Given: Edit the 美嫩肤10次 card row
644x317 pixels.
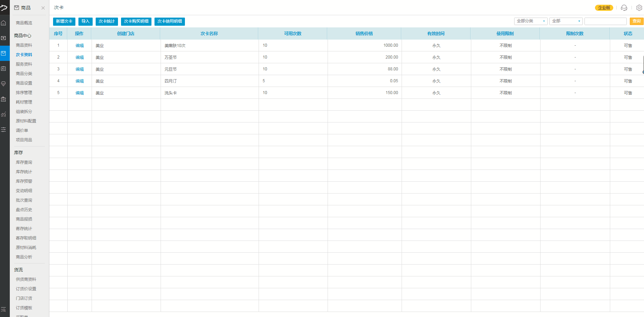Looking at the screenshot, I should tap(80, 46).
